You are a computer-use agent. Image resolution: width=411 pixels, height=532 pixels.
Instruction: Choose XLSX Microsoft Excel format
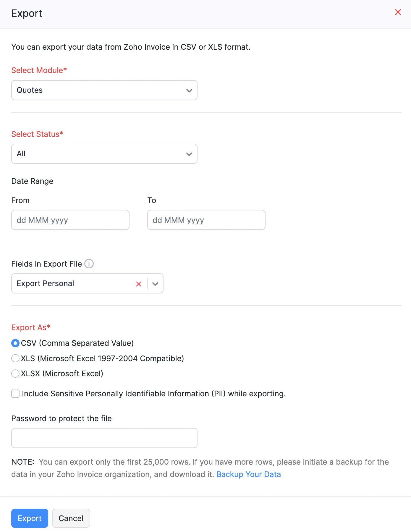point(15,374)
